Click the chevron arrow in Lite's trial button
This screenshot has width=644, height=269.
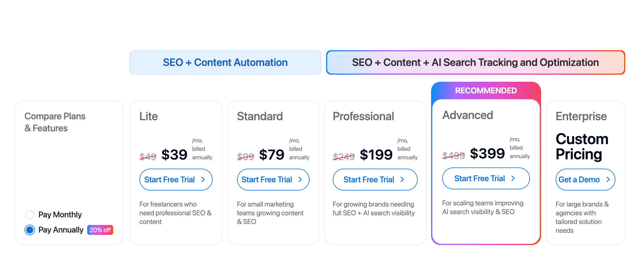pyautogui.click(x=203, y=180)
